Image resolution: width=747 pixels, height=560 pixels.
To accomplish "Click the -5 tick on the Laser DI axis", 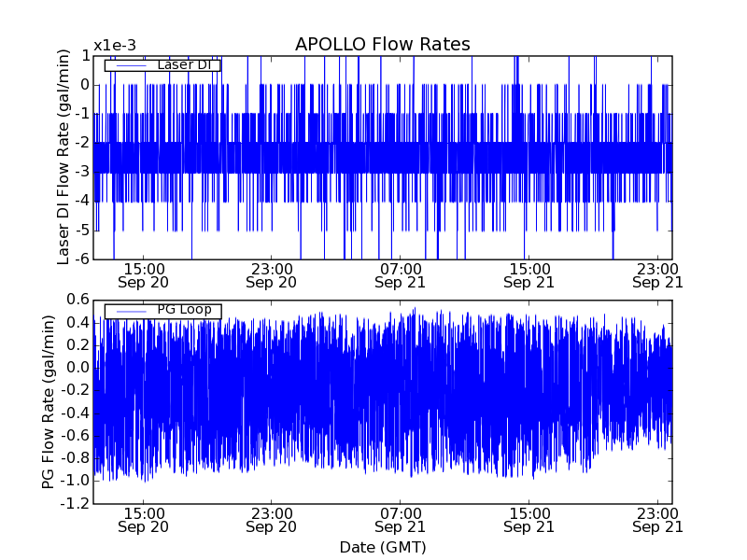I will [x=82, y=231].
